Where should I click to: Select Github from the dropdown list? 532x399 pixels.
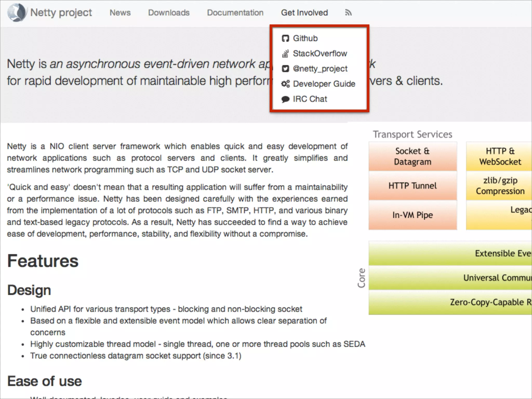[305, 38]
